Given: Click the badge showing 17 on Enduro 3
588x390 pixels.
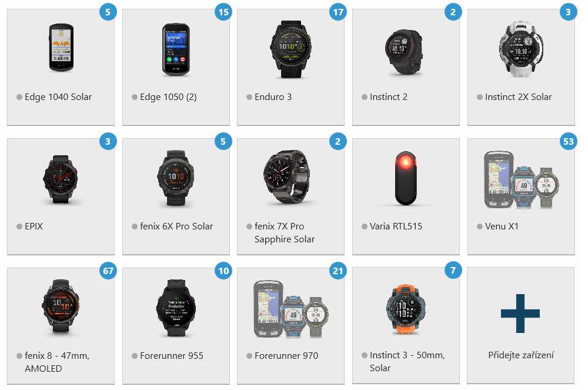Looking at the screenshot, I should click(x=338, y=12).
